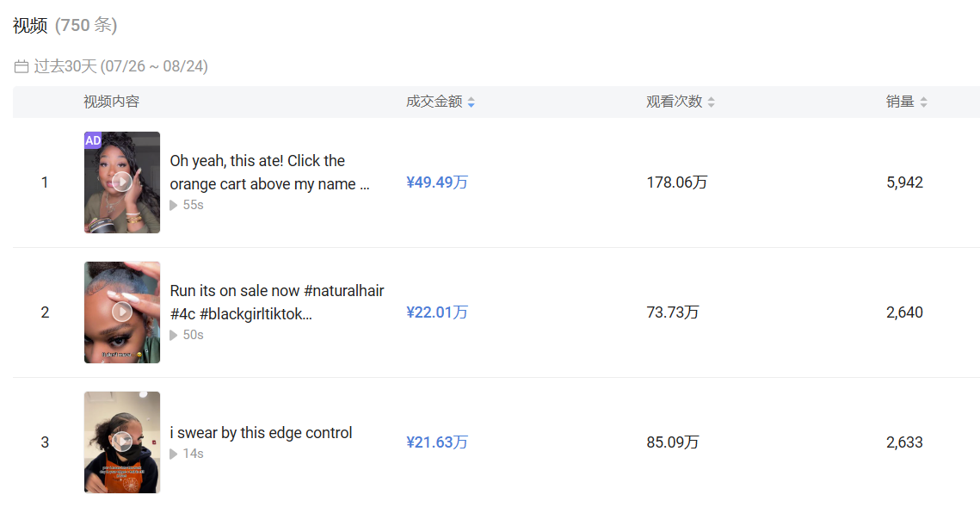Click the 销量 column header label
Image resolution: width=980 pixels, height=507 pixels.
[900, 102]
